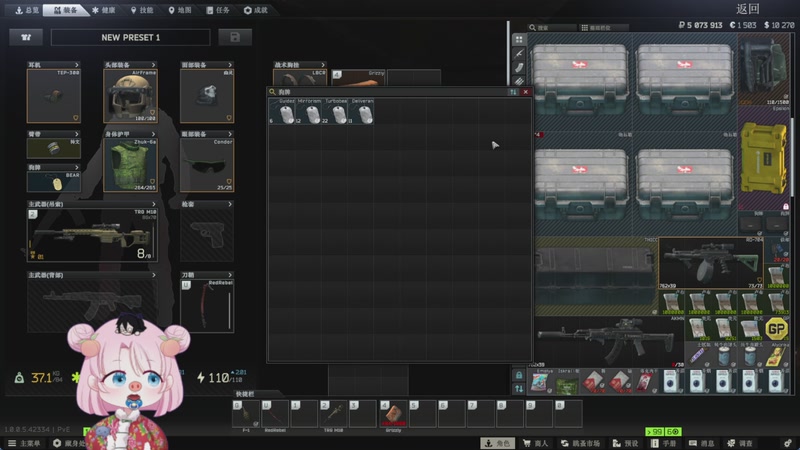The image size is (800, 450).
Task: Click the stash vertical scrollbar
Action: coord(792,156)
